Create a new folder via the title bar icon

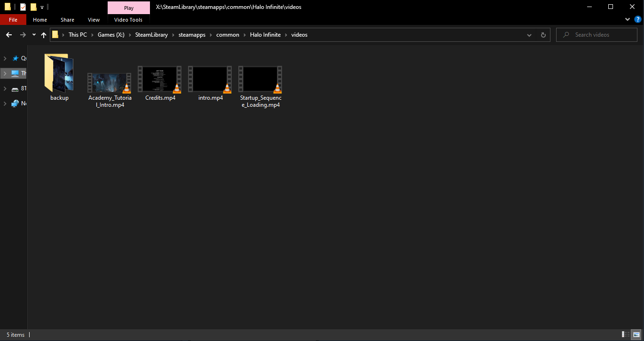pos(33,7)
